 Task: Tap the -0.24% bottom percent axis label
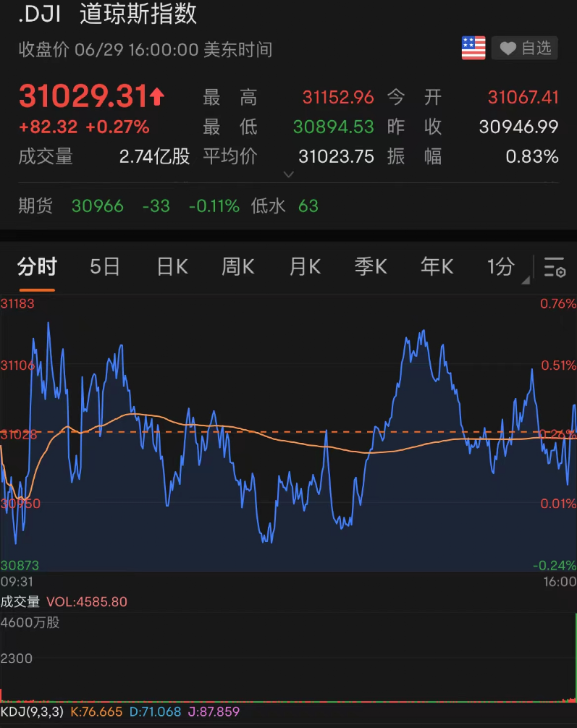pyautogui.click(x=555, y=565)
